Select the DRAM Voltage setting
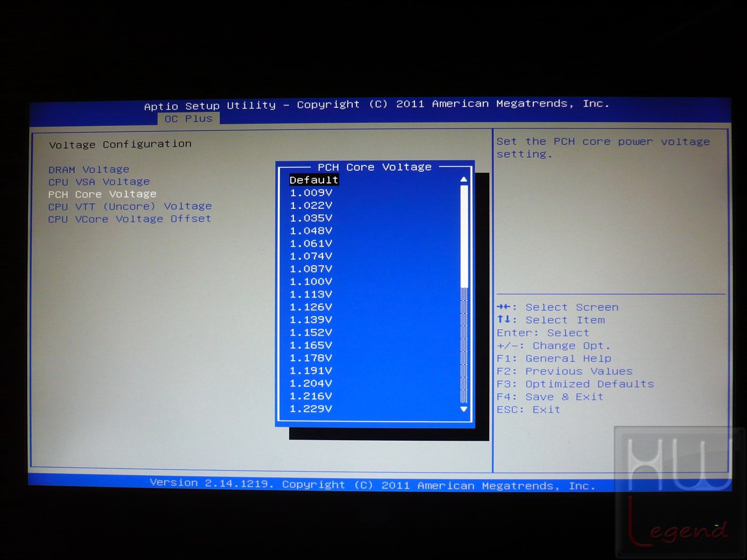The width and height of the screenshot is (747, 560). (89, 170)
